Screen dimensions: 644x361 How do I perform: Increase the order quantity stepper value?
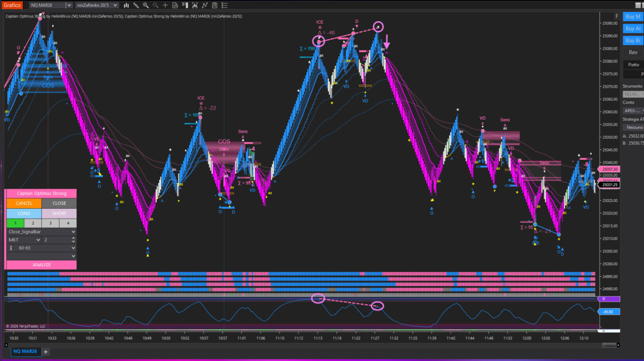[73, 238]
